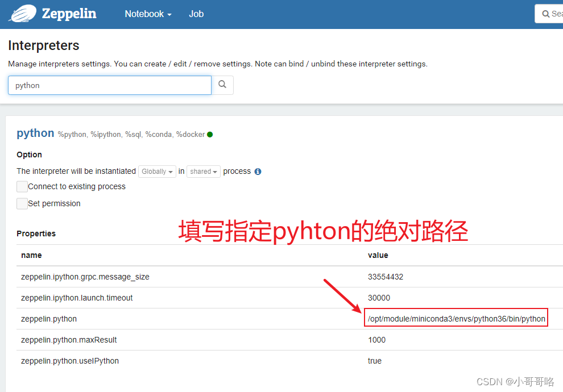Image resolution: width=563 pixels, height=392 pixels.
Task: Click the Zeppelin home title link
Action: point(69,14)
